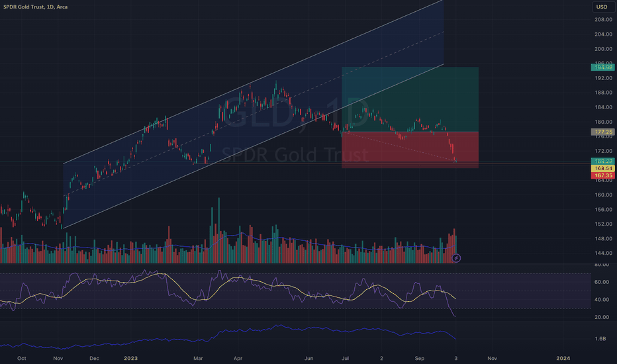Click the Sep label on time axis
This screenshot has width=617, height=364.
(x=420, y=359)
